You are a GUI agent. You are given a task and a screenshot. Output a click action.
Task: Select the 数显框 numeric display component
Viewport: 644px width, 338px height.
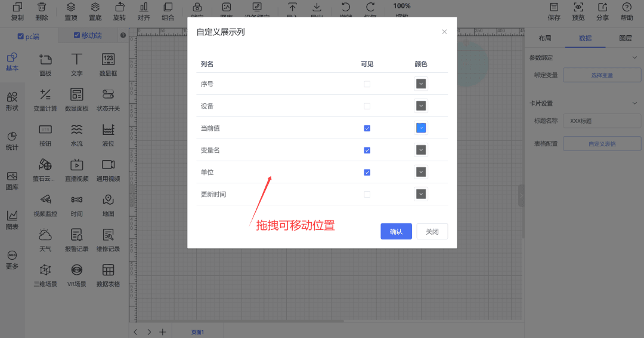pyautogui.click(x=108, y=65)
